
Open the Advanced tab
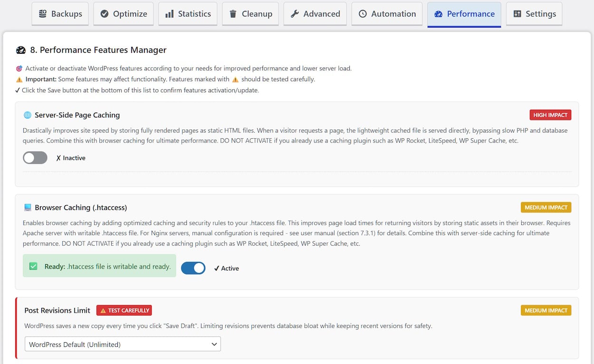click(315, 14)
